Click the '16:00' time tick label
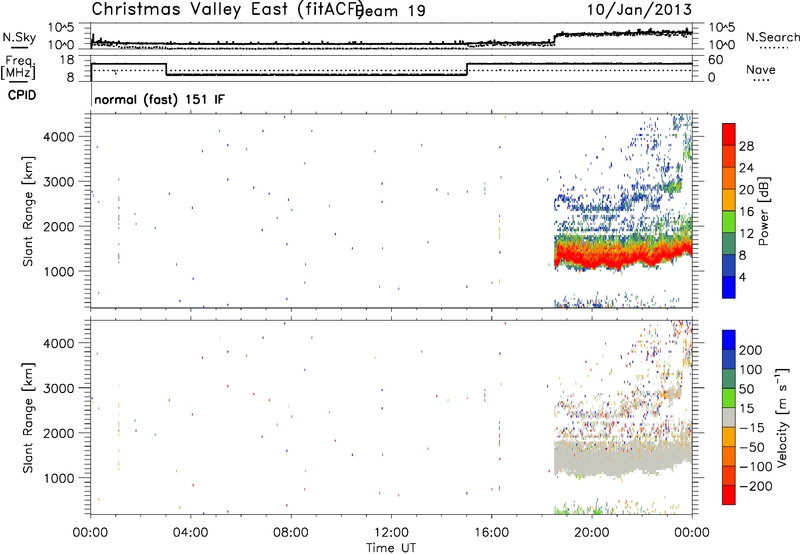 coord(491,533)
